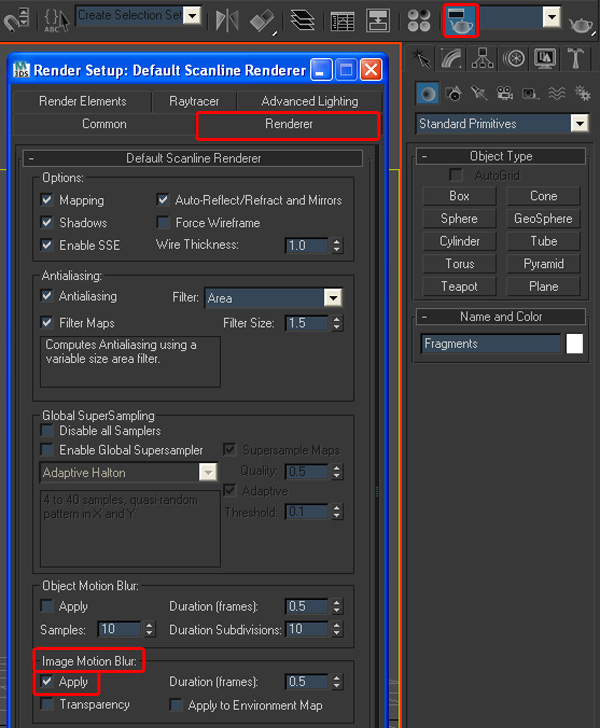600x728 pixels.
Task: Collapse the Object Type rollout
Action: tap(501, 156)
